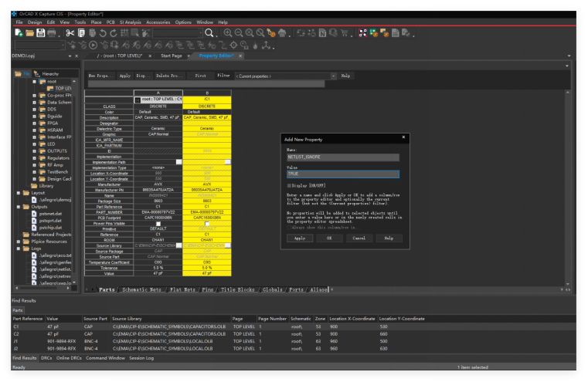Toggle the Display [ON/OFF] checkbox
588x382 pixels.
[x=289, y=185]
